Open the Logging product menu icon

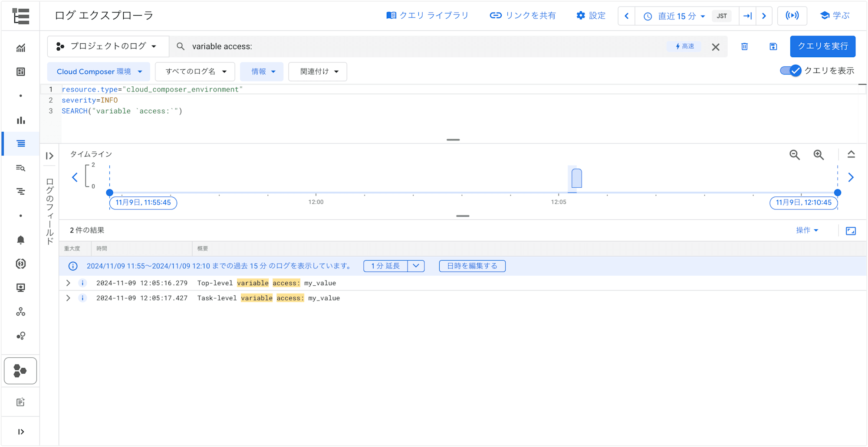click(x=21, y=16)
